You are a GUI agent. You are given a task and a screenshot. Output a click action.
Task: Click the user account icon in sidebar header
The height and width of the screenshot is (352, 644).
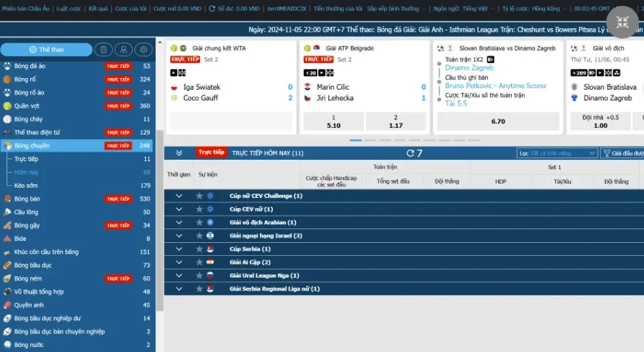coord(123,50)
